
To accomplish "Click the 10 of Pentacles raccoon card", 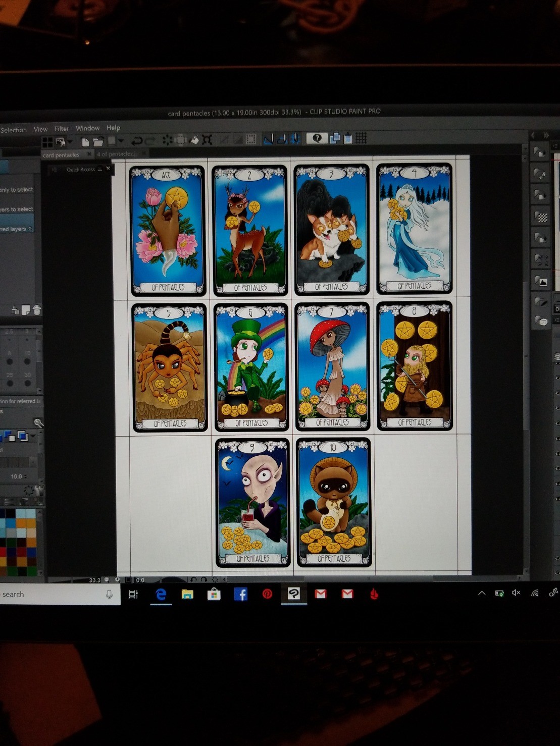I will point(334,502).
